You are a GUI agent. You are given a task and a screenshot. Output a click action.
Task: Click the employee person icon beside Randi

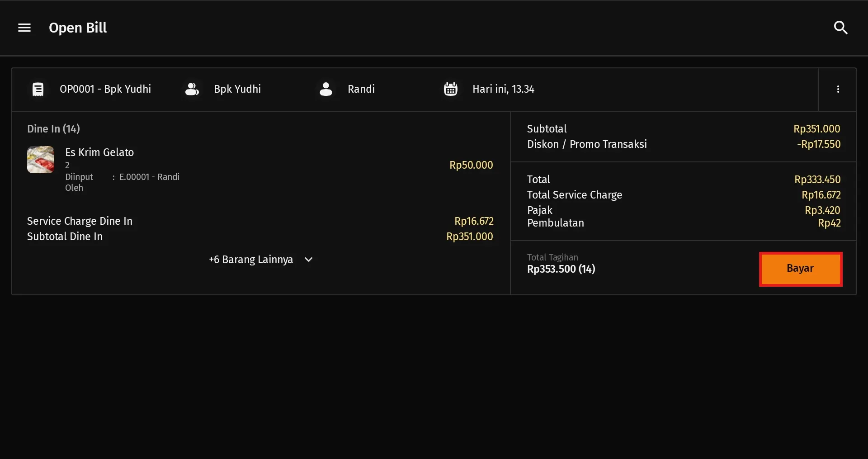(325, 89)
